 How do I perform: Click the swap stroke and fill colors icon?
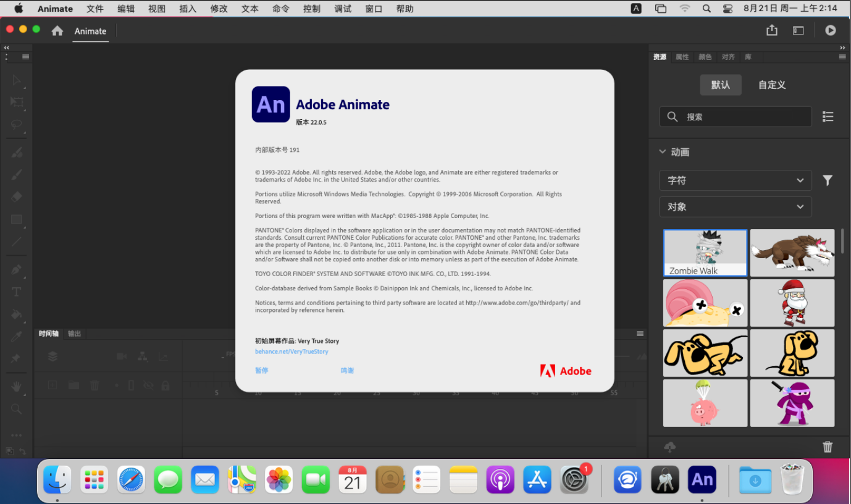[x=22, y=451]
